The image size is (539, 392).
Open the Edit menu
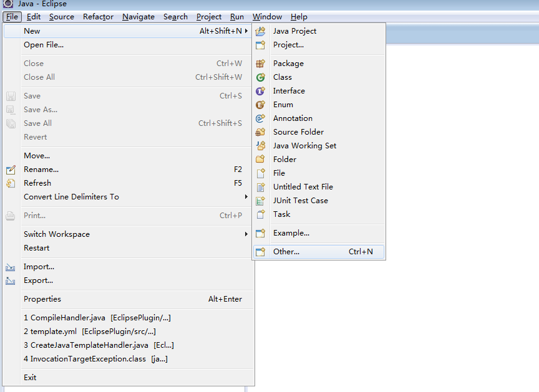point(34,17)
